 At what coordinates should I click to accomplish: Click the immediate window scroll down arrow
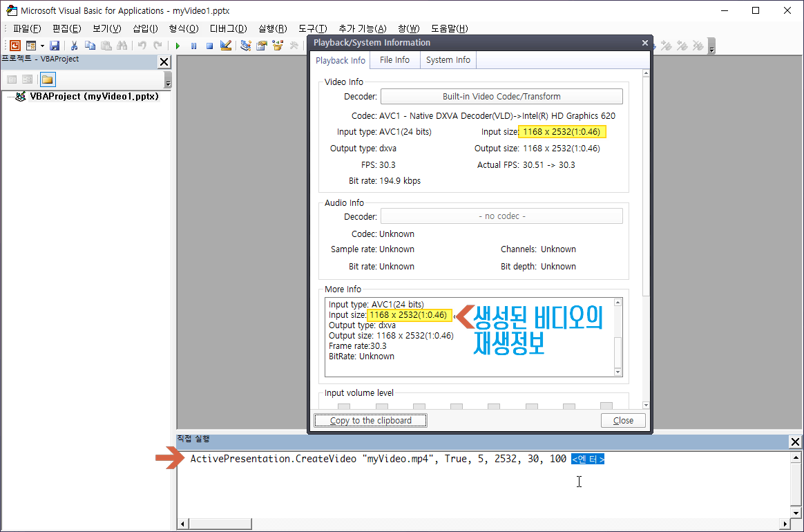(795, 513)
